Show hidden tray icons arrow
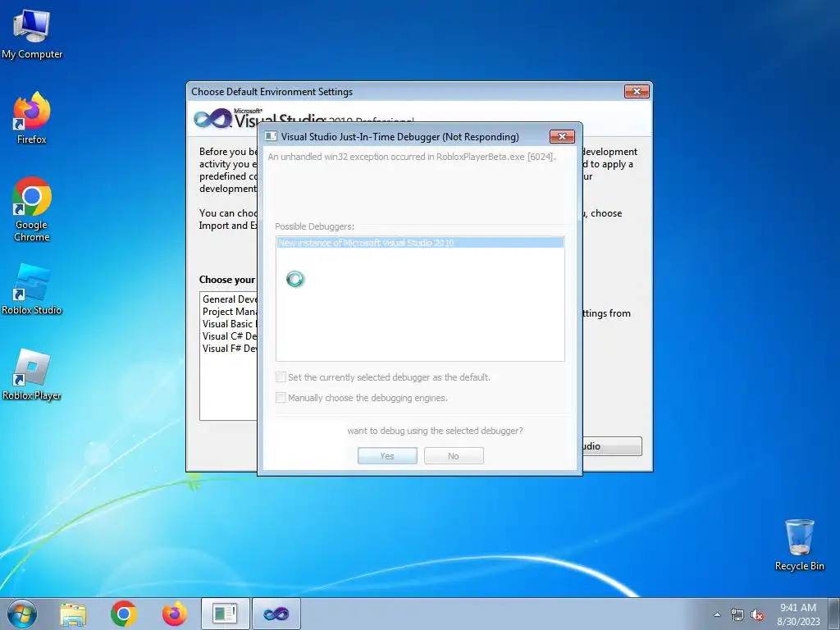840x630 pixels. point(717,614)
